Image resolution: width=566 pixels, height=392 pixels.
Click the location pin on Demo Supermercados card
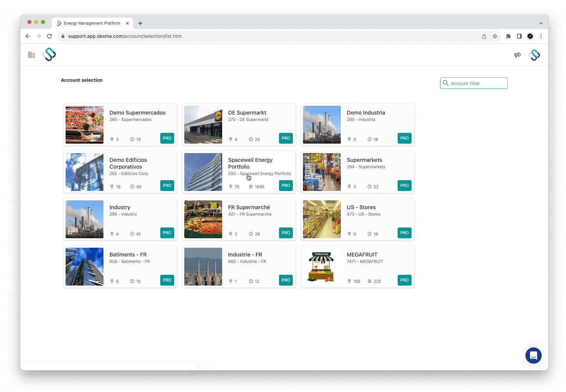[112, 139]
